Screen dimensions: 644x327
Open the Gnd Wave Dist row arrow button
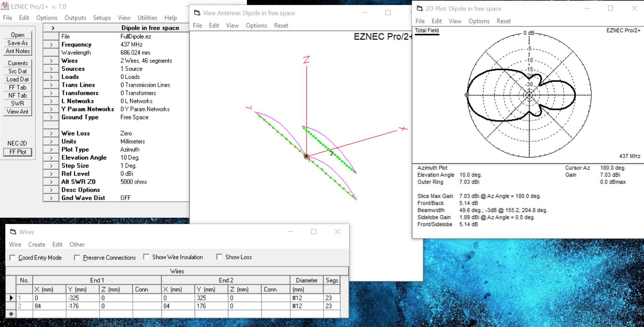click(51, 198)
